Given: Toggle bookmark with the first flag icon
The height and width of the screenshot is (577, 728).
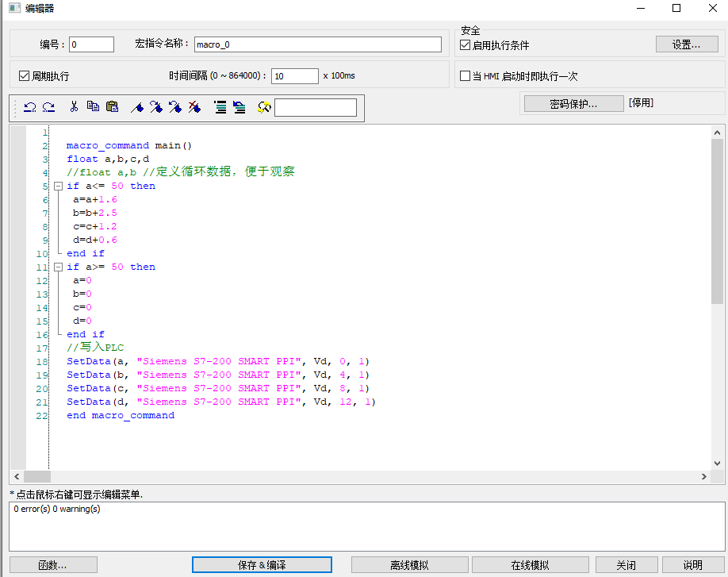Looking at the screenshot, I should (136, 107).
